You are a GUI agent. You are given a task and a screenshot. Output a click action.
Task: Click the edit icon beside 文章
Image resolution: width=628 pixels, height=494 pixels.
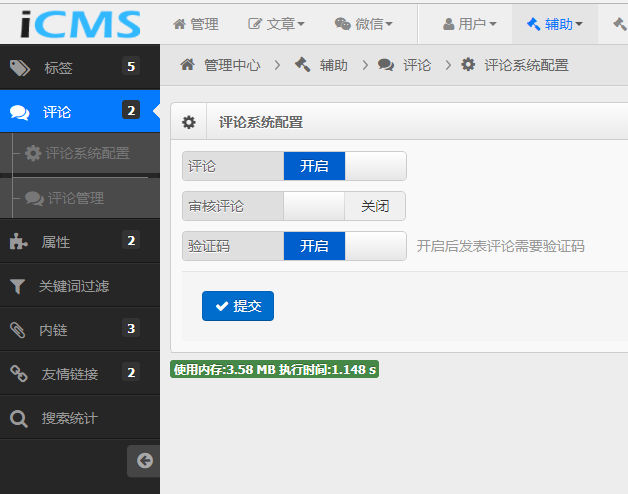255,24
